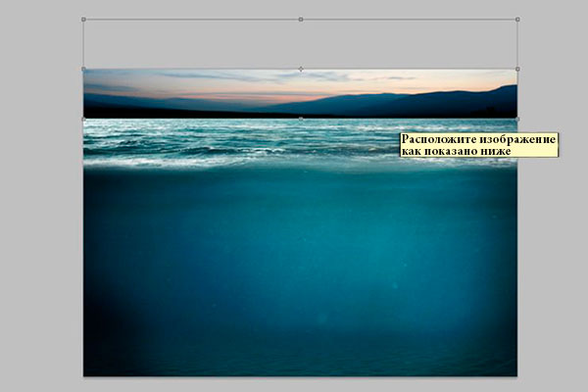Click the bottom-right corner transform handle
Image resolution: width=588 pixels, height=392 pixels.
[517, 119]
